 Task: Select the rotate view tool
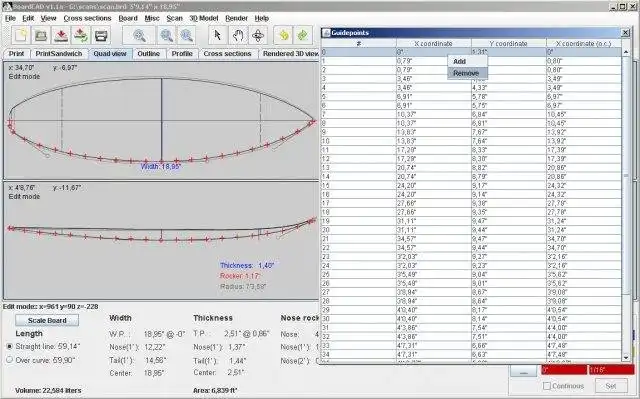(258, 35)
